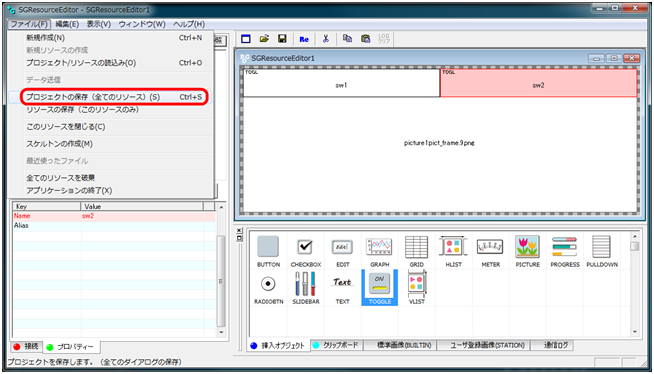
Task: Select the GRID insert object
Action: [x=416, y=251]
